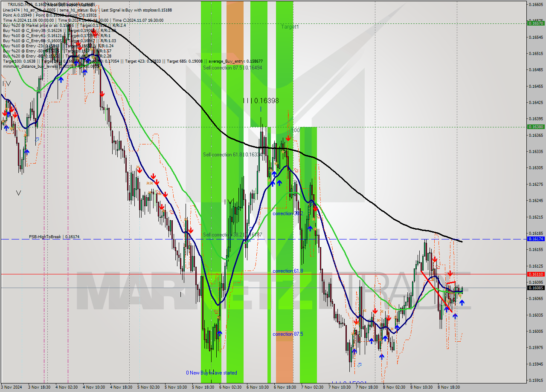546x392 pixels.
Task: Click the green 0.16570 price tag
Action: pyautogui.click(x=536, y=23)
